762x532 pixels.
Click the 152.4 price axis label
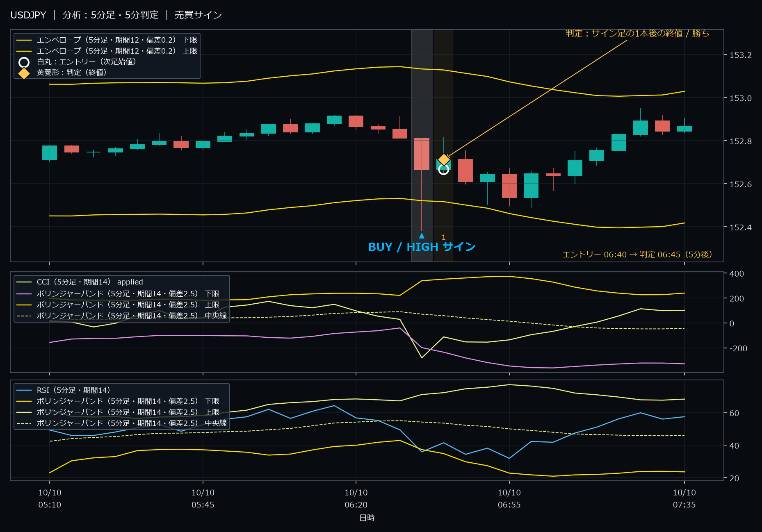(x=740, y=227)
